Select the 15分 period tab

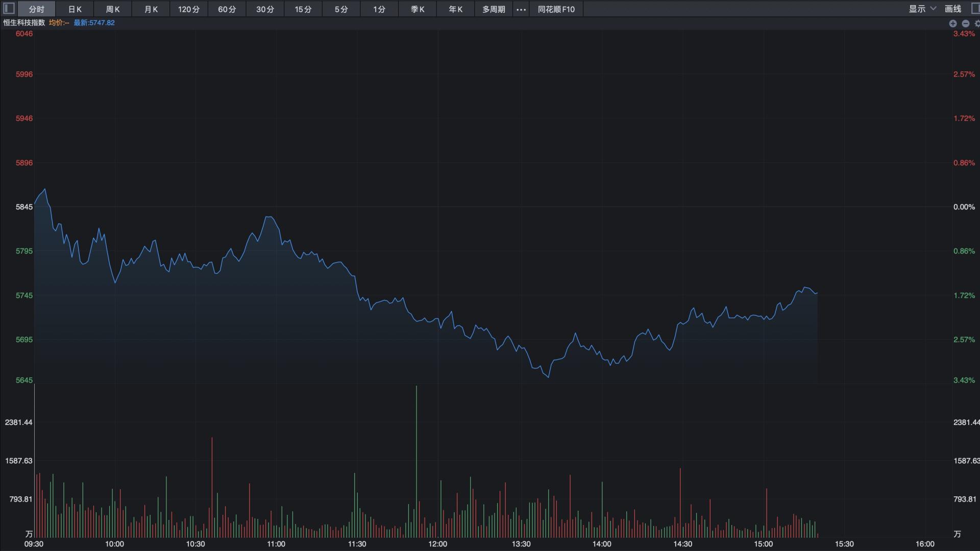pos(303,9)
